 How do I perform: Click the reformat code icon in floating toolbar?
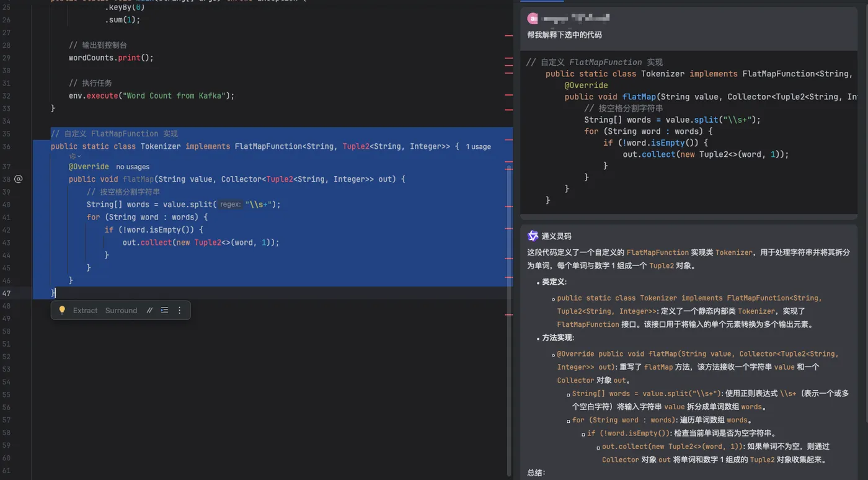point(164,310)
